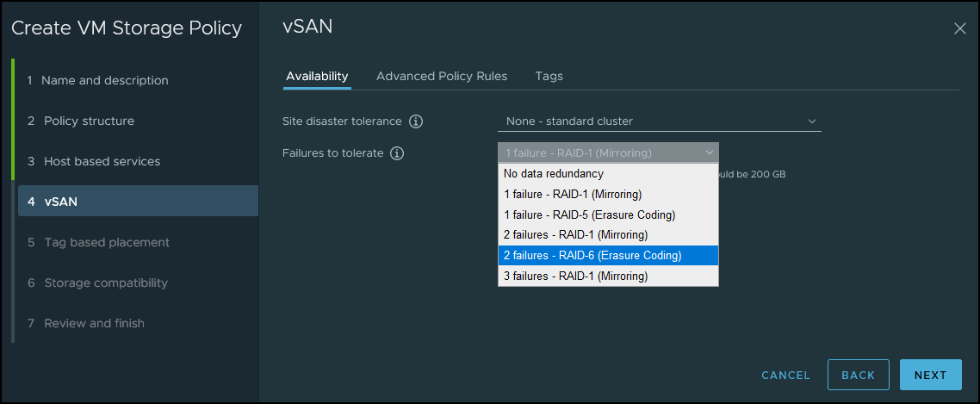
Task: Click info icon beside Site disaster tolerance
Action: 416,121
